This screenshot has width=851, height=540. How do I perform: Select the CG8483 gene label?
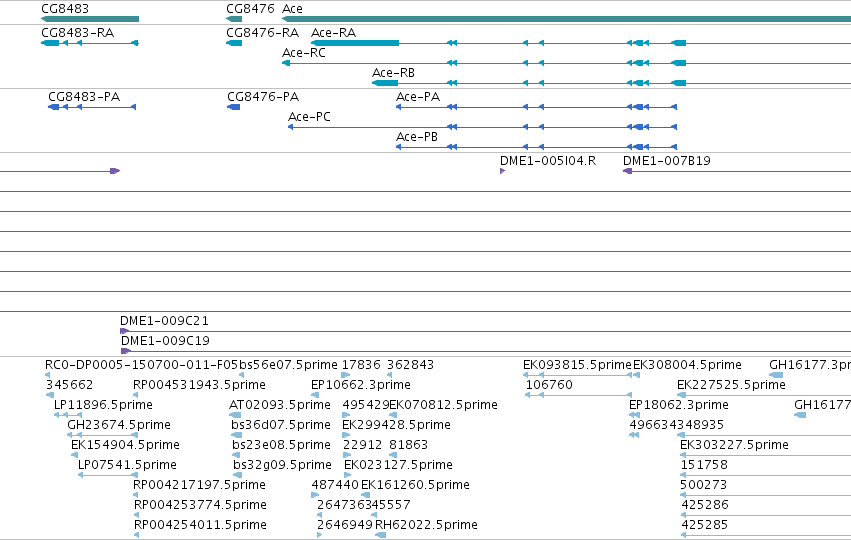tap(65, 9)
